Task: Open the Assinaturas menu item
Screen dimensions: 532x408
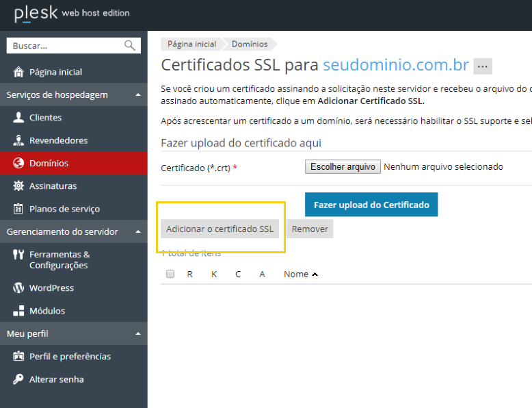Action: tap(74, 186)
